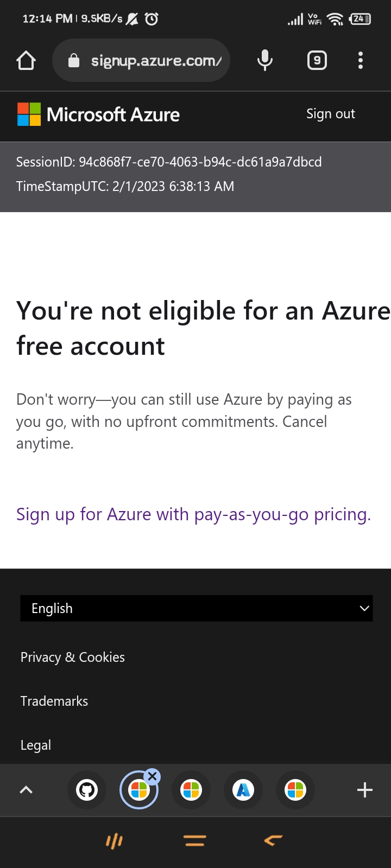Collapse the bottom tab strip with the chevron
391x868 pixels.
(26, 790)
